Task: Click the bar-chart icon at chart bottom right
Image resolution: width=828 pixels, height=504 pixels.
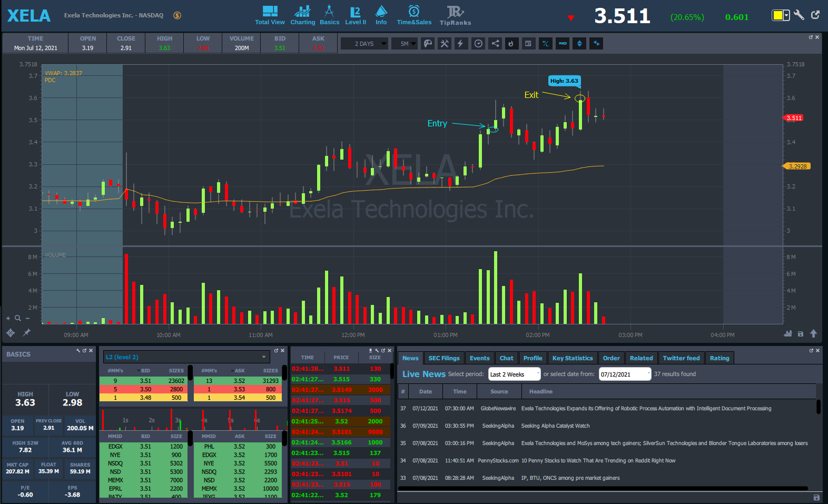Action: 788,334
